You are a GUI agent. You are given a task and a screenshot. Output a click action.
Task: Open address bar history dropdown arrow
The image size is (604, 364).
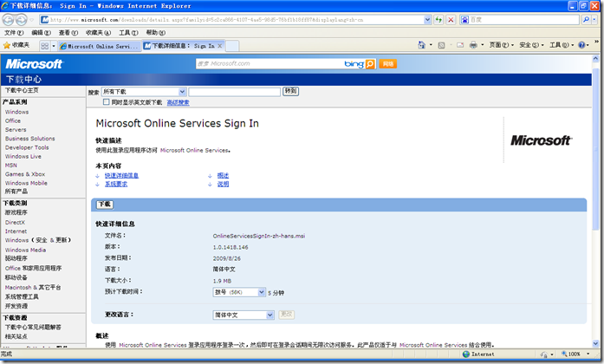coord(427,20)
